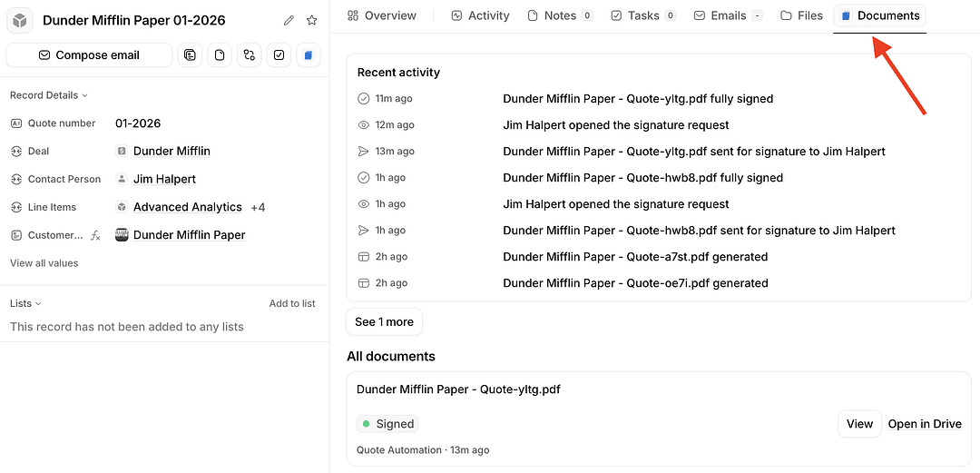Click the blue document icon button in action row
The image size is (980, 473).
tap(309, 55)
